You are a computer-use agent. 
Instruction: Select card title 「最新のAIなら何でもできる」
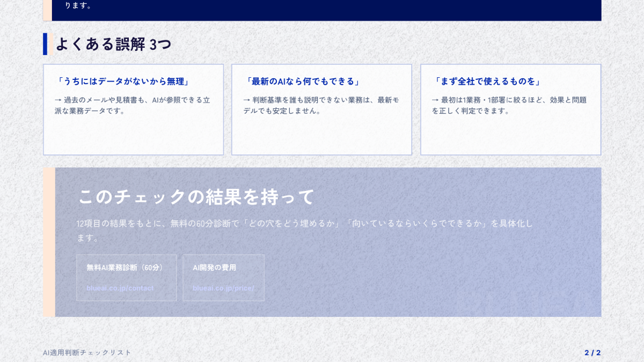coord(303,82)
